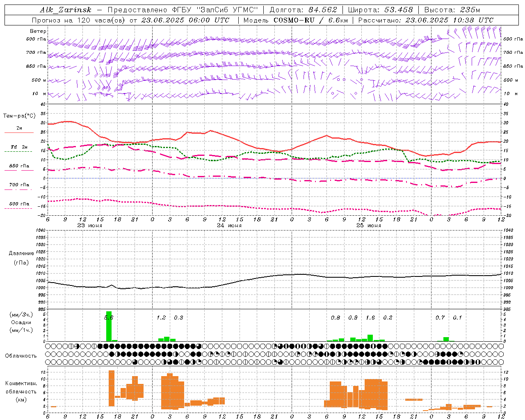Click the 'Ветер' wind panel label
The width and height of the screenshot is (525, 420).
click(x=38, y=31)
